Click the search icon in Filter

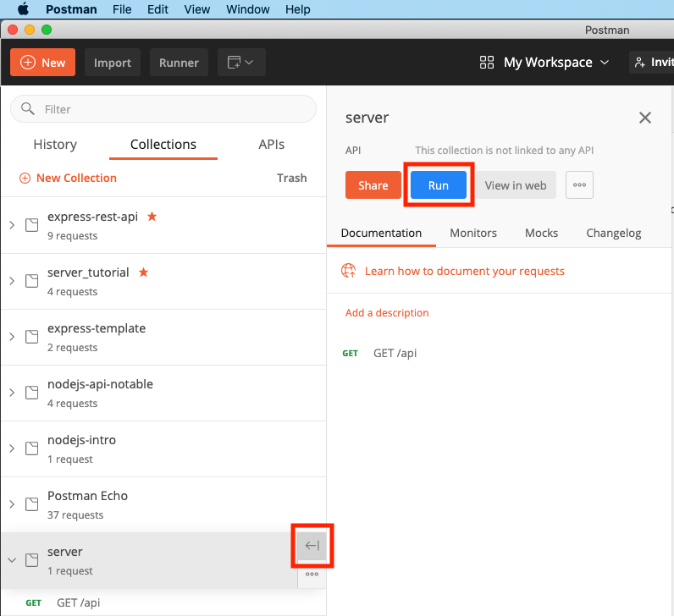(x=28, y=108)
